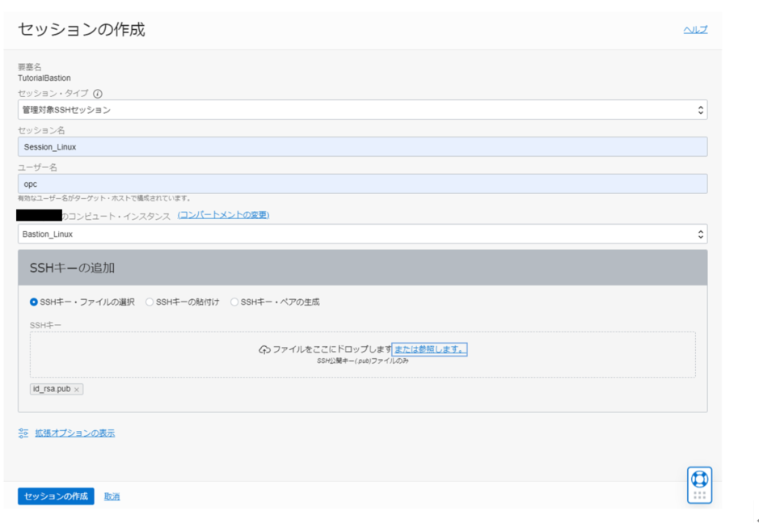Viewport: 759px width, 532px height.
Task: Select the SSHキー・ファイルの選択 radio option
Action: 34,302
